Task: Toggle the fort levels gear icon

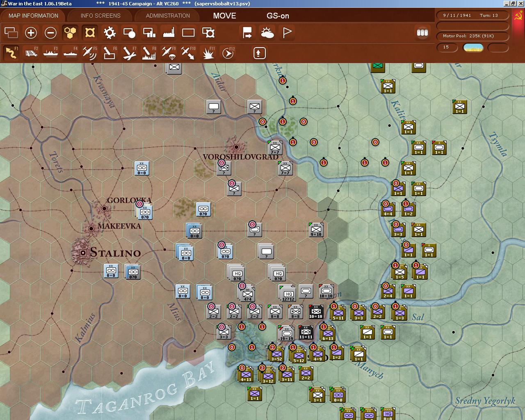Action: [110, 32]
